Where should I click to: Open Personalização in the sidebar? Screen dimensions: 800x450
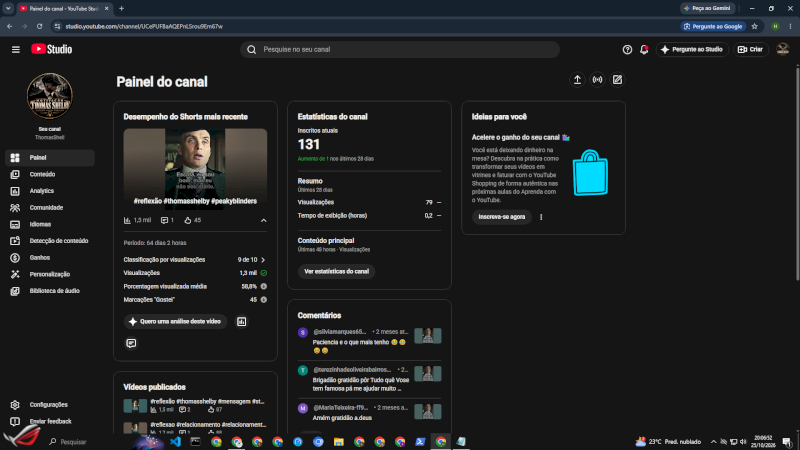coord(50,274)
